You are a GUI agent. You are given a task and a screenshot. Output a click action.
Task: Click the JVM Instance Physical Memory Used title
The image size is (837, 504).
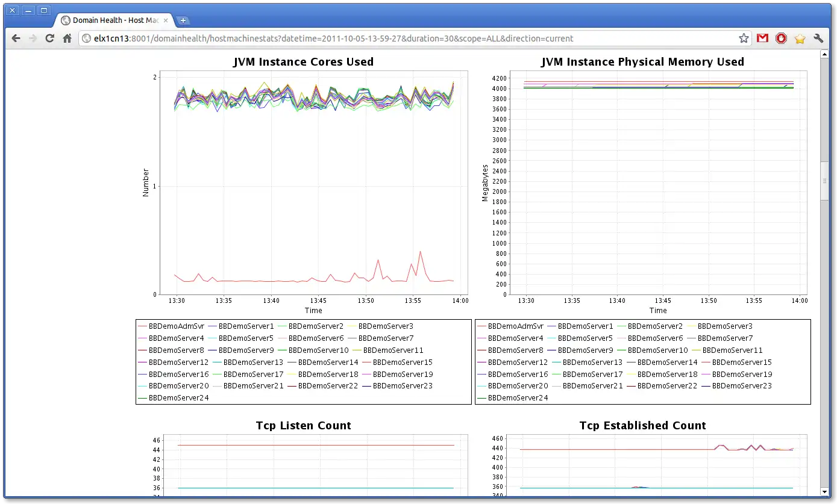tap(642, 61)
